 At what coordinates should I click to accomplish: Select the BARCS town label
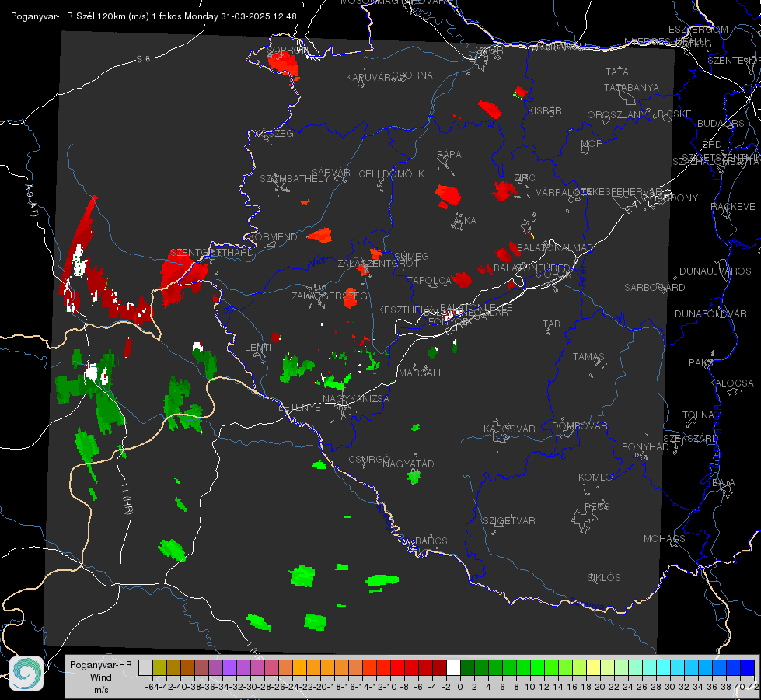point(431,541)
